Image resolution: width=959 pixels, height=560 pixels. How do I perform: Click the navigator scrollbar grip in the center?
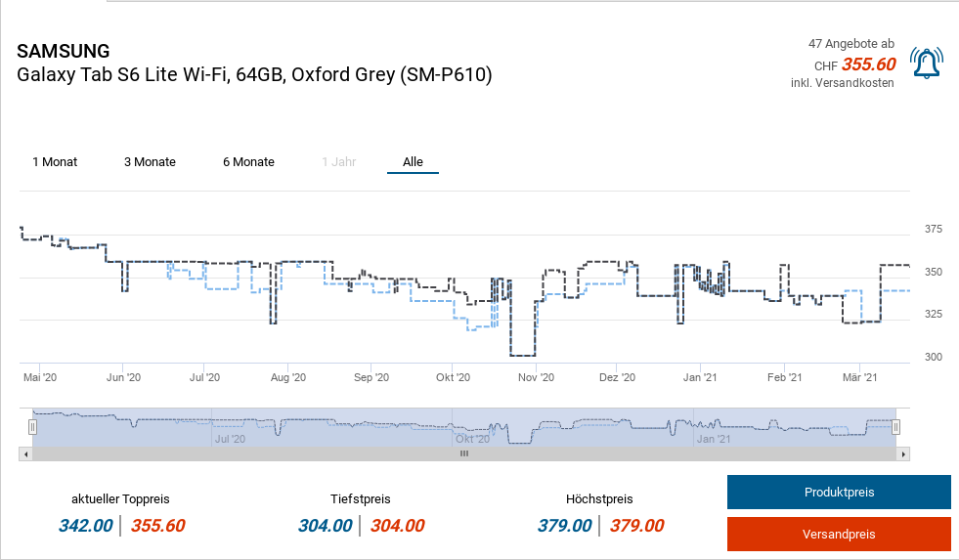[x=464, y=453]
